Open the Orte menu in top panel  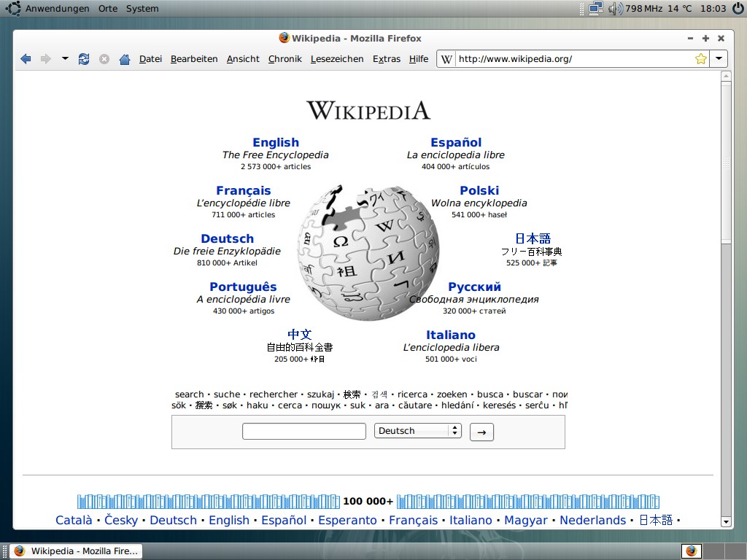point(108,9)
